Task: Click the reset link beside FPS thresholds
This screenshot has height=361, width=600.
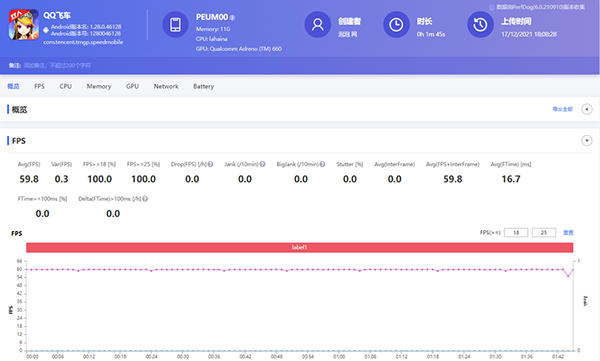Action: coord(568,232)
